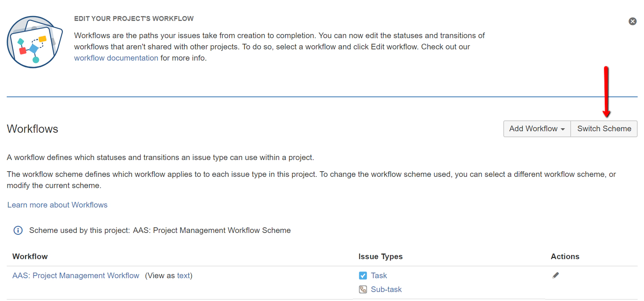644x301 pixels.
Task: Open the Add Workflow dropdown
Action: point(537,129)
